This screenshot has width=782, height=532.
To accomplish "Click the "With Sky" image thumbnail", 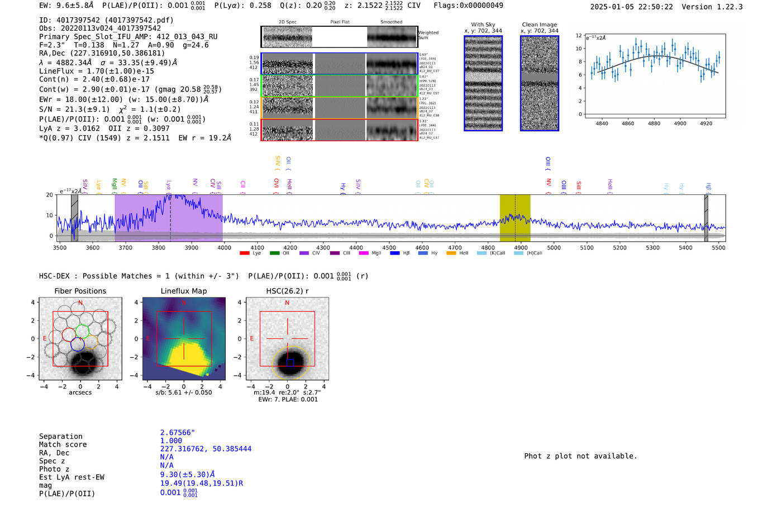I will click(483, 83).
